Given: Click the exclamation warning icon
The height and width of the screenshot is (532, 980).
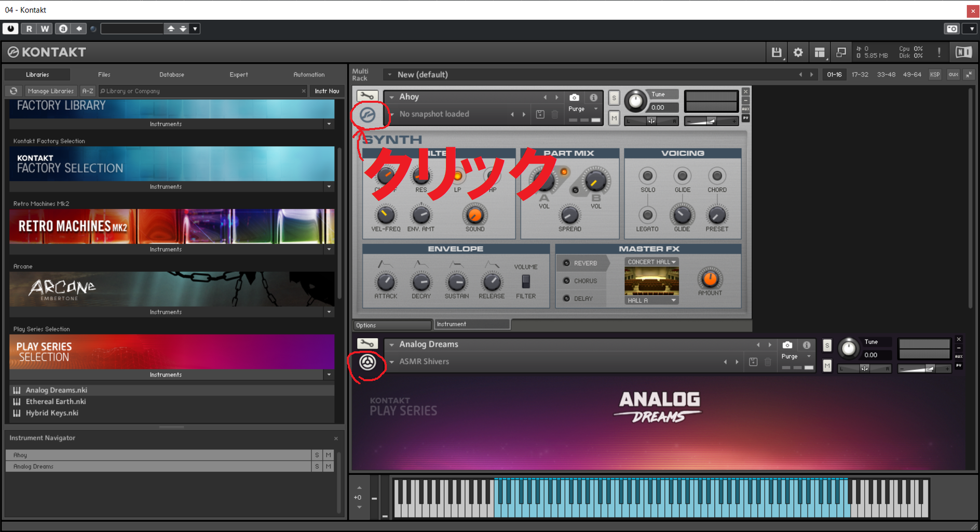Looking at the screenshot, I should (939, 52).
